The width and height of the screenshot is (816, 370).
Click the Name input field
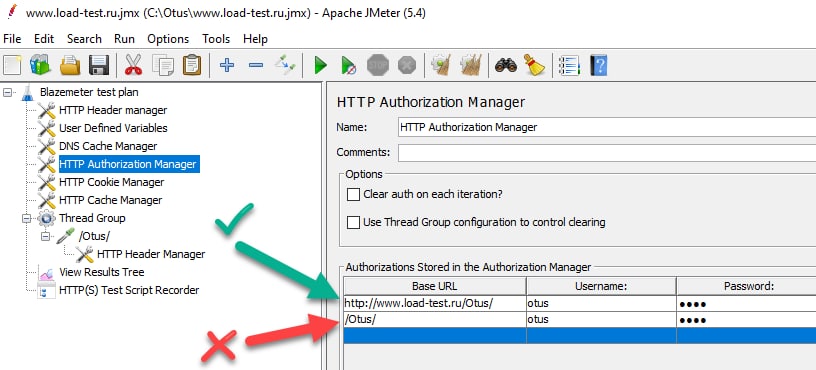607,127
